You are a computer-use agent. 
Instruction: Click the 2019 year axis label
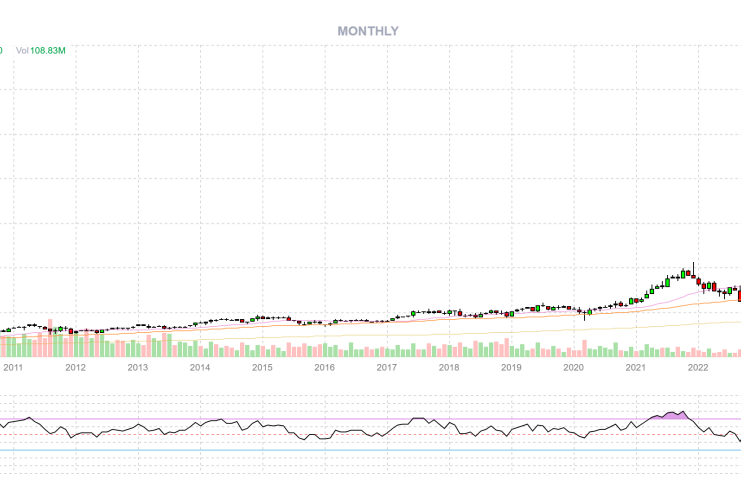click(511, 367)
